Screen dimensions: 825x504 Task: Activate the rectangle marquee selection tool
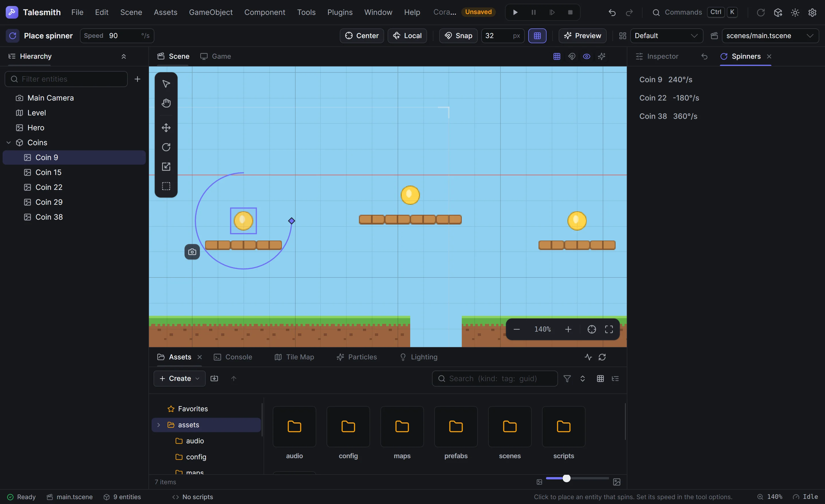[166, 186]
